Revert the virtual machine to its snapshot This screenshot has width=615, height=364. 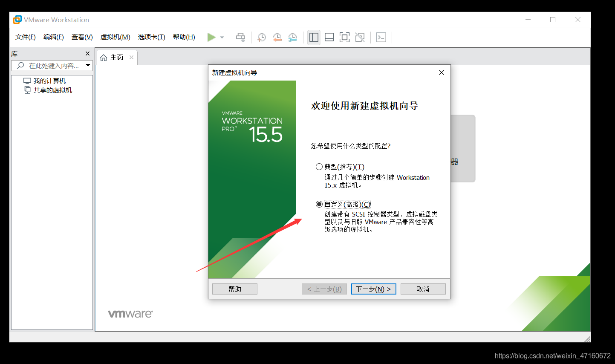tap(277, 38)
